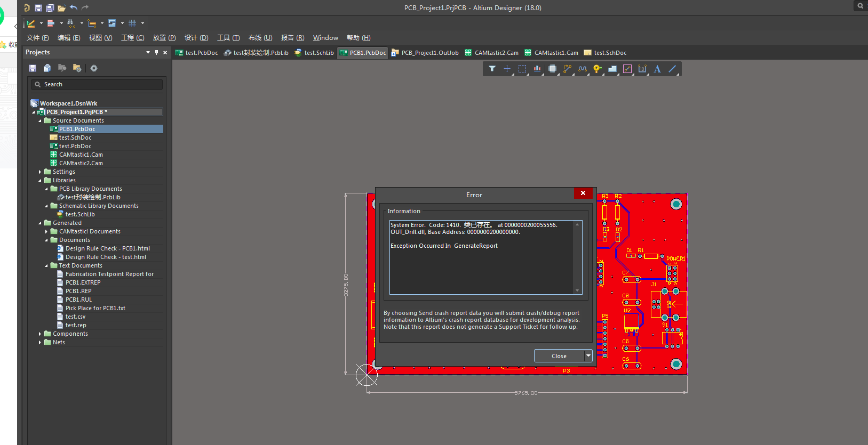Image resolution: width=868 pixels, height=445 pixels.
Task: Open the Window menu
Action: [x=325, y=38]
